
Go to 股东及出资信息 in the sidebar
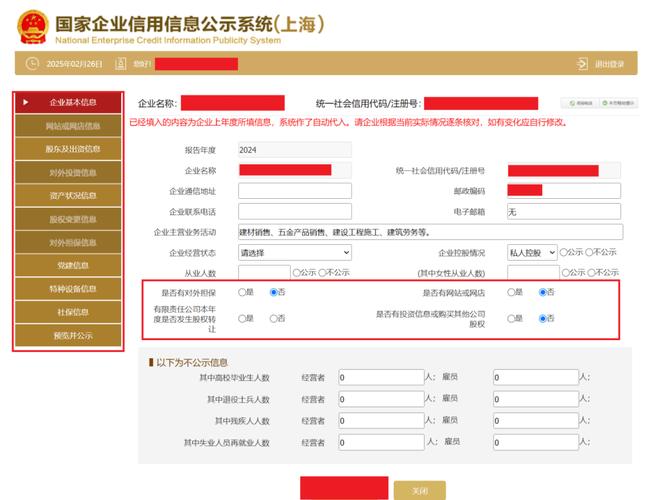tap(68, 149)
